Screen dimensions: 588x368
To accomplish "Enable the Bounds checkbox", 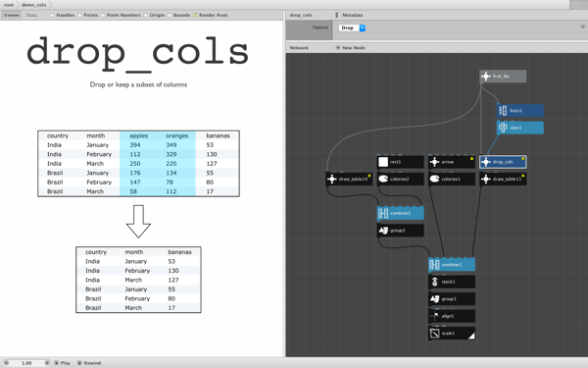I will pos(170,15).
